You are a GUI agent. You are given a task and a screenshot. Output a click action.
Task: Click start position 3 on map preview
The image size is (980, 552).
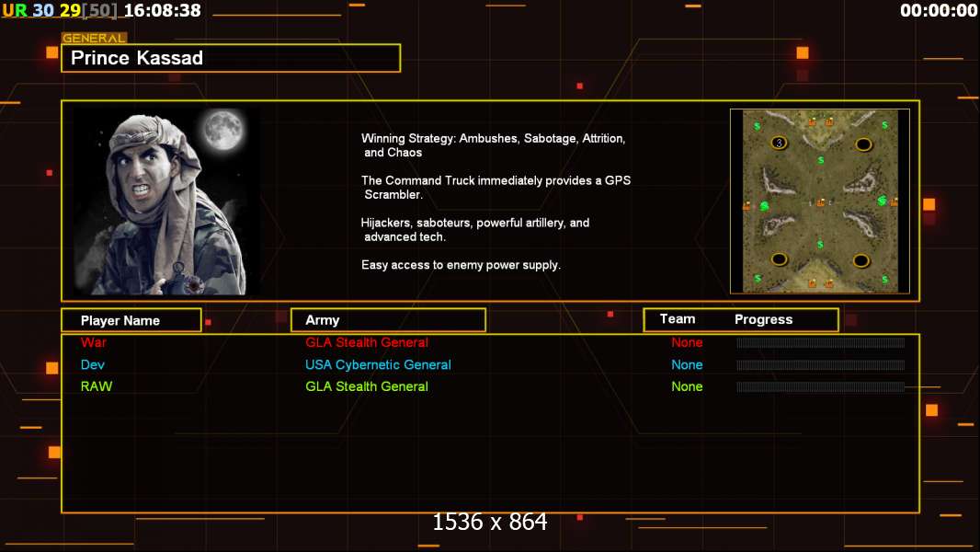(778, 143)
